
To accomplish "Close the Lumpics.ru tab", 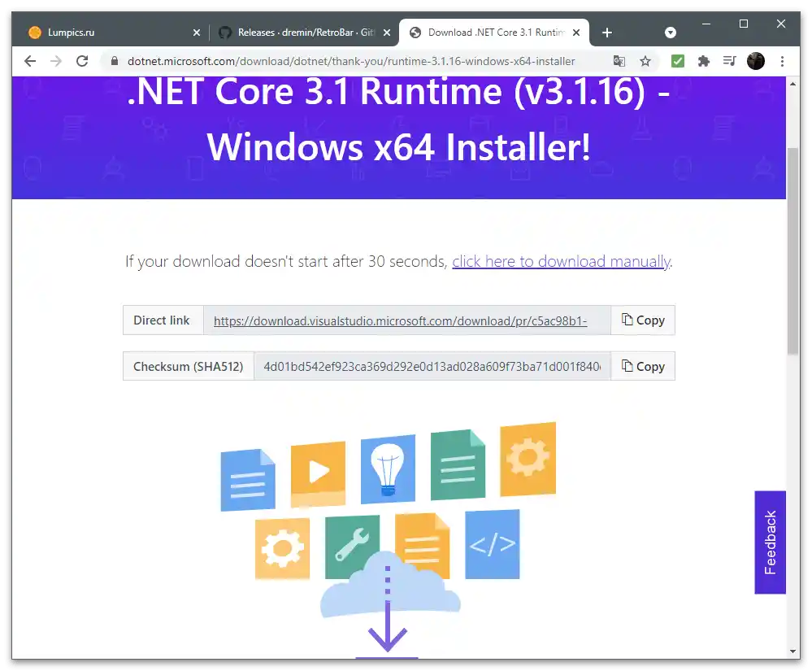I will pyautogui.click(x=196, y=32).
